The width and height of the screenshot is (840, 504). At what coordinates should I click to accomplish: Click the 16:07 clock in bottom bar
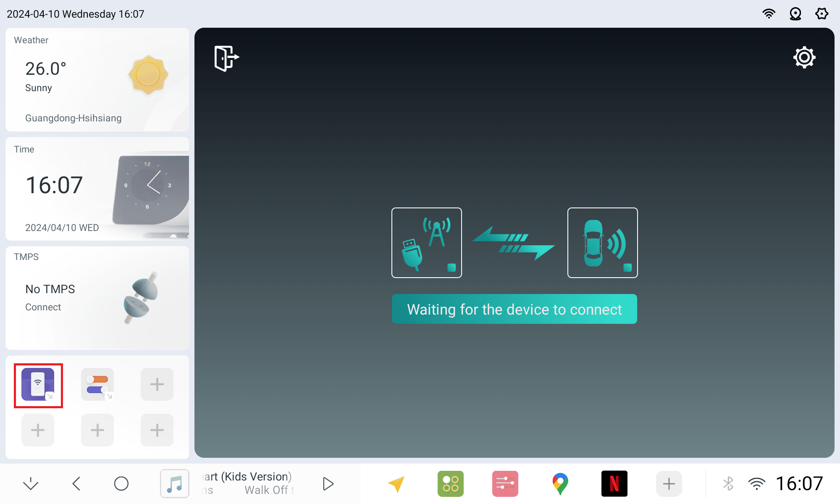799,484
